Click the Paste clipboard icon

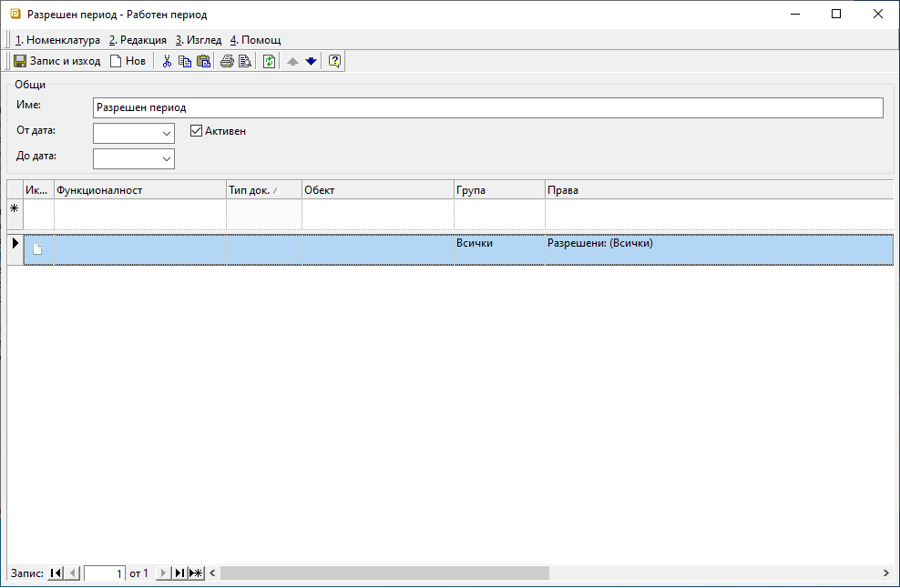(x=203, y=61)
